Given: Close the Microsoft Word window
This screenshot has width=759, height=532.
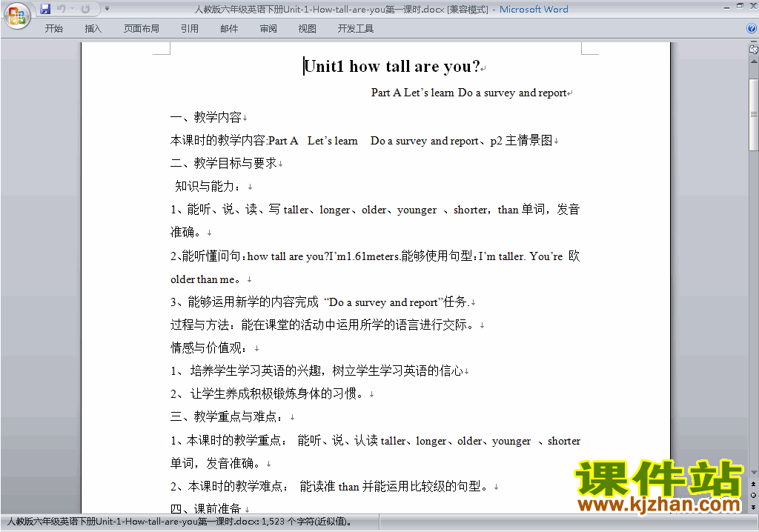Looking at the screenshot, I should pos(753,6).
